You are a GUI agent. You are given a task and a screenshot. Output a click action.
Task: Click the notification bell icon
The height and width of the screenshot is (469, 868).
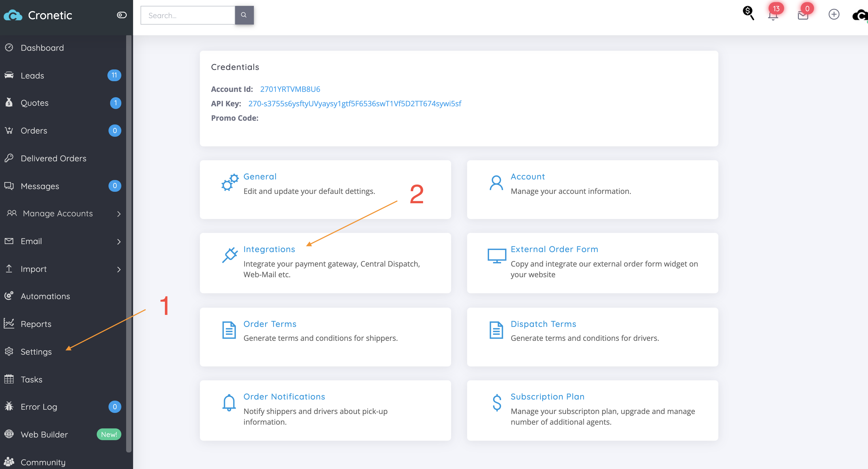773,15
